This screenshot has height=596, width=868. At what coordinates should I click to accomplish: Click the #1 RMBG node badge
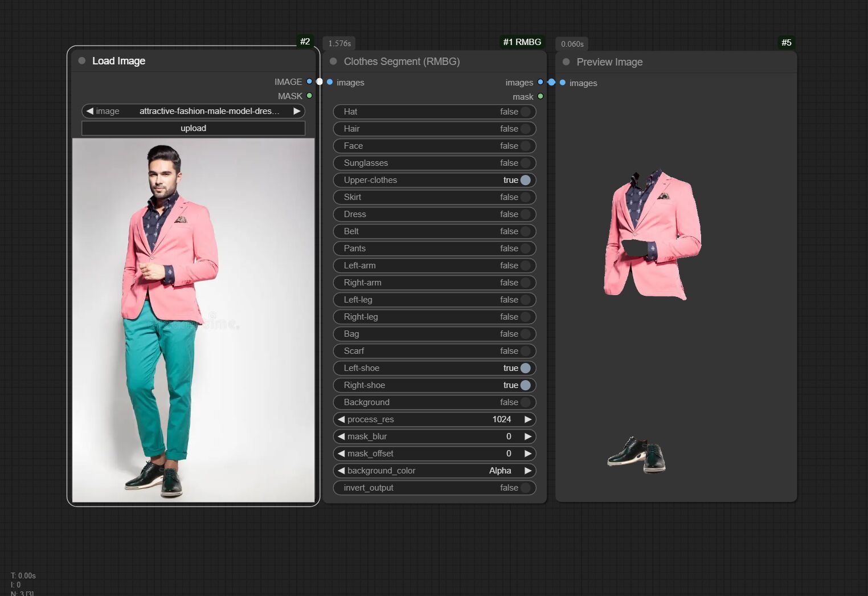coord(522,42)
